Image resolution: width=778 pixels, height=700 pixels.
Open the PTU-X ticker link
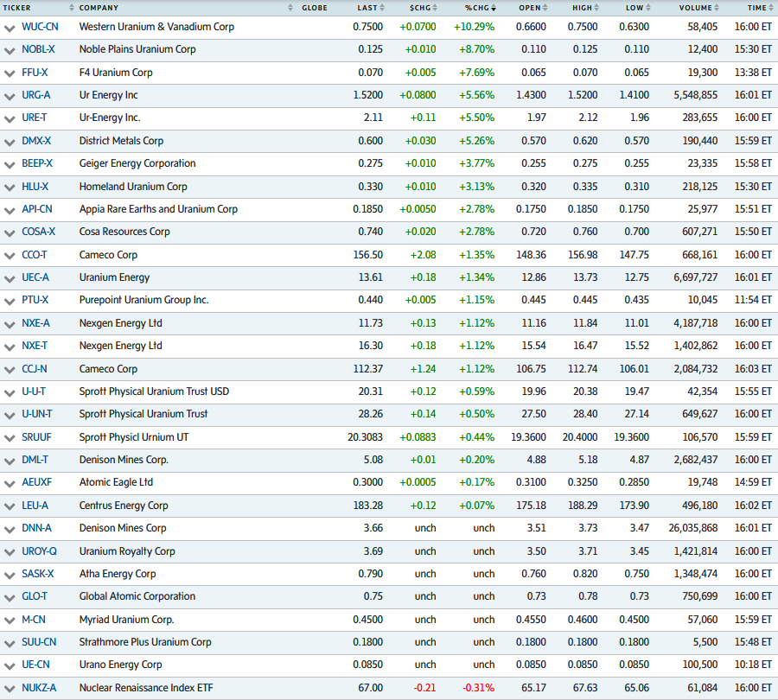(35, 300)
